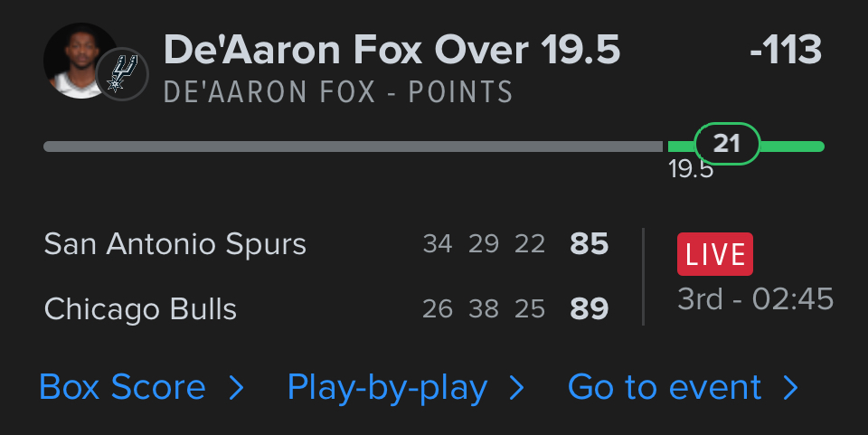The height and width of the screenshot is (435, 868).
Task: Open the Box Score link
Action: click(122, 388)
